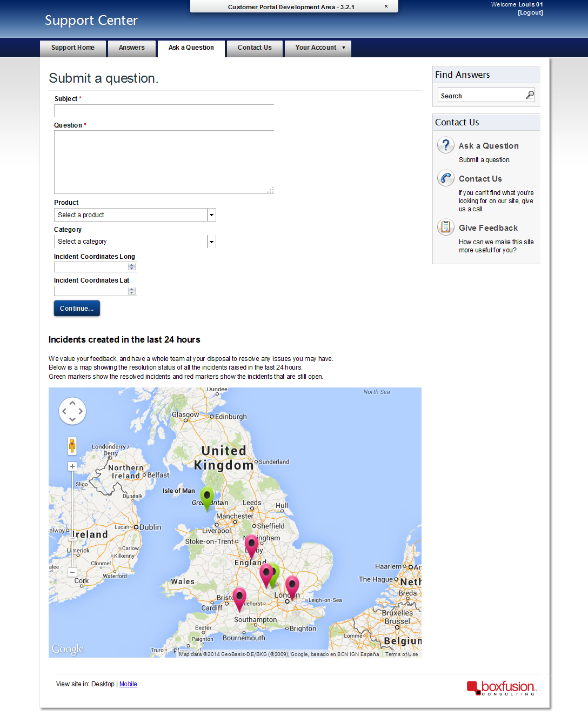Viewport: 588px width, 716px height.
Task: Click the pink marker overlapping the green one
Action: click(x=265, y=575)
